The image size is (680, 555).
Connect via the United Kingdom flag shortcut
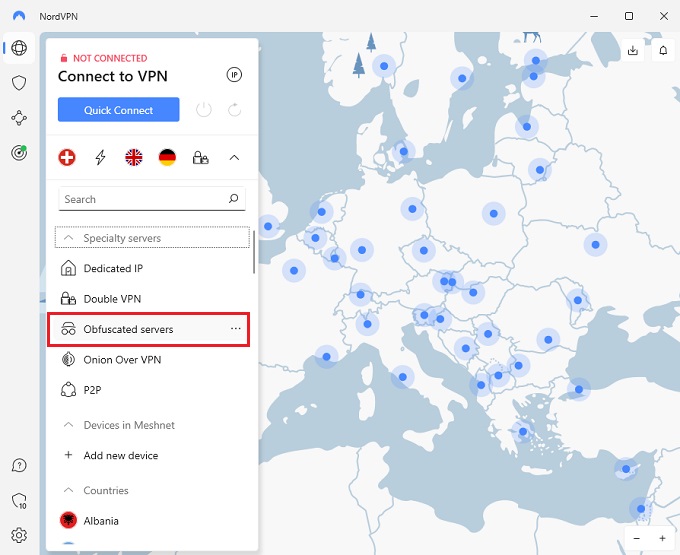point(134,157)
